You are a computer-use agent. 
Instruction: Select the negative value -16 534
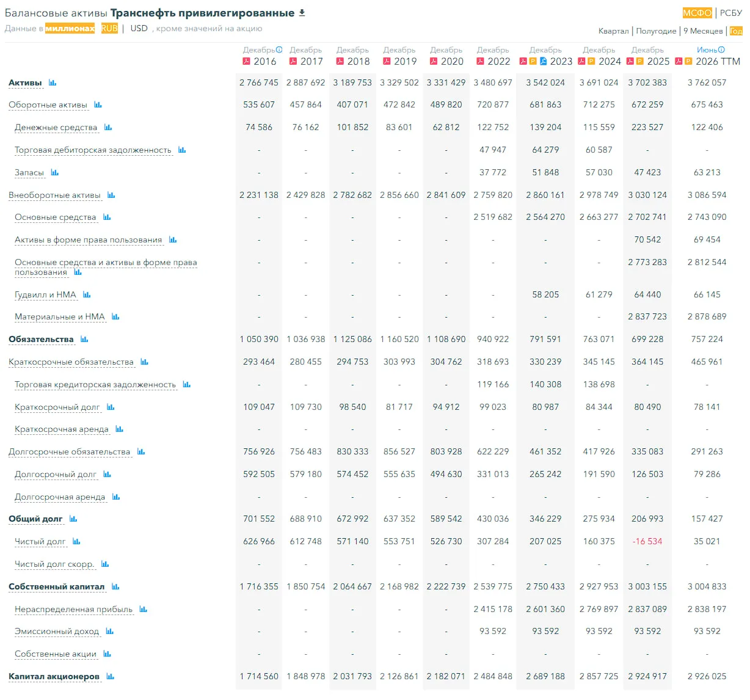[x=647, y=541]
